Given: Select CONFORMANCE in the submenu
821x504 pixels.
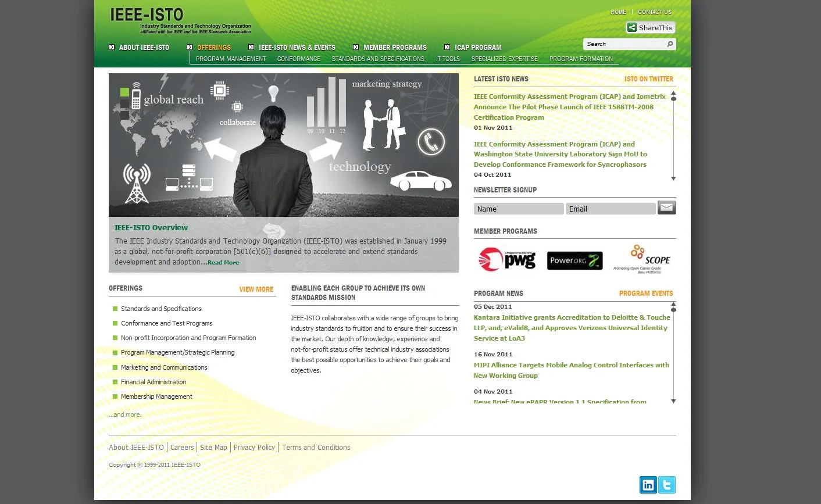Looking at the screenshot, I should tap(298, 58).
